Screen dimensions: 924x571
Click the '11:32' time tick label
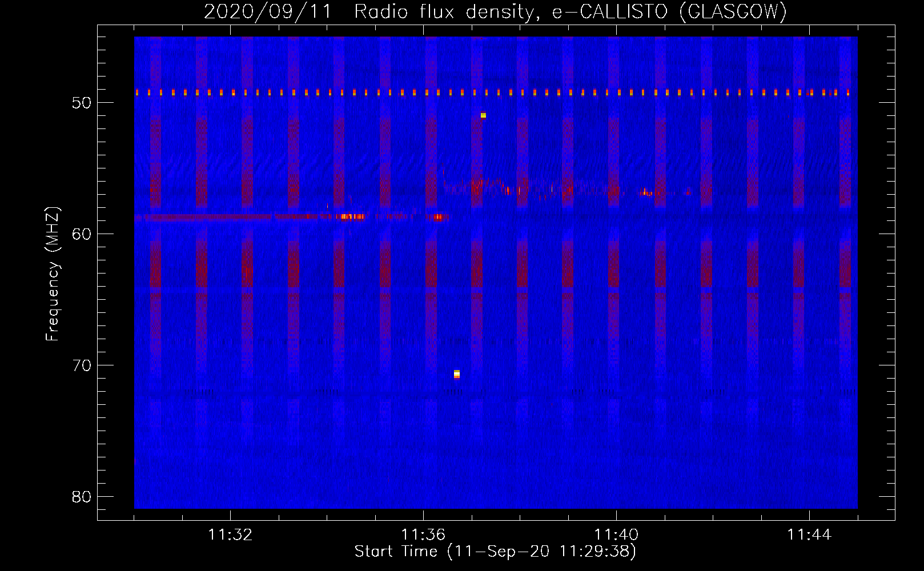[x=230, y=534]
